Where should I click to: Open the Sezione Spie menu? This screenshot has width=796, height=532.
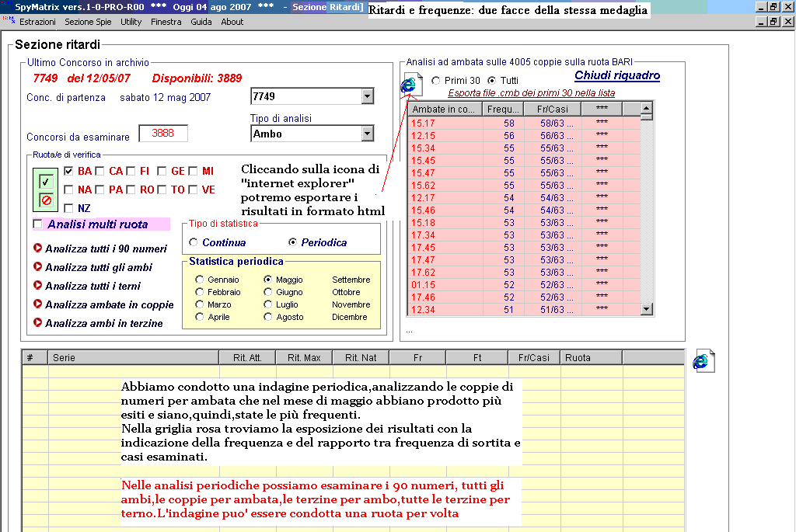(88, 22)
